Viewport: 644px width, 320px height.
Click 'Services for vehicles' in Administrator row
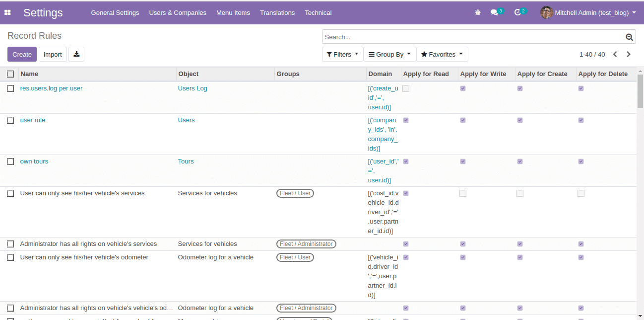[x=207, y=244]
